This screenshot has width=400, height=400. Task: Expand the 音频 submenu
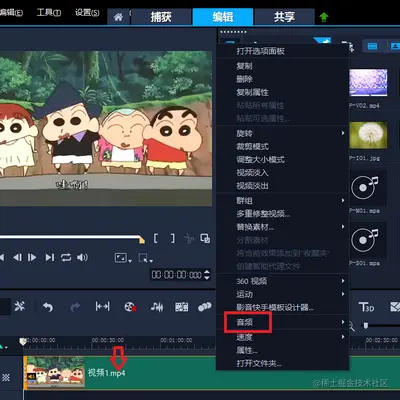282,322
